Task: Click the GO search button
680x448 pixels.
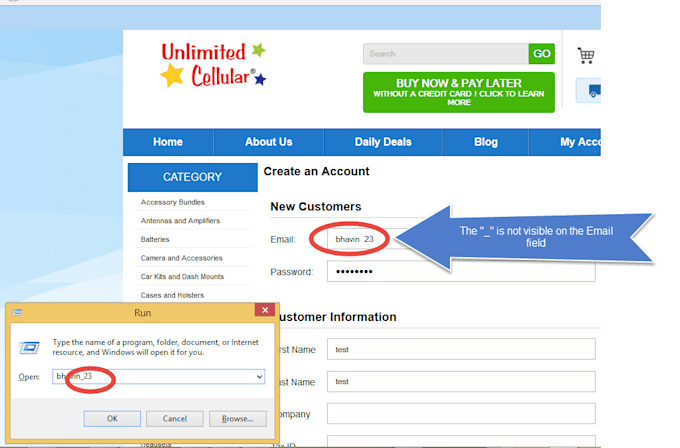Action: click(x=542, y=54)
